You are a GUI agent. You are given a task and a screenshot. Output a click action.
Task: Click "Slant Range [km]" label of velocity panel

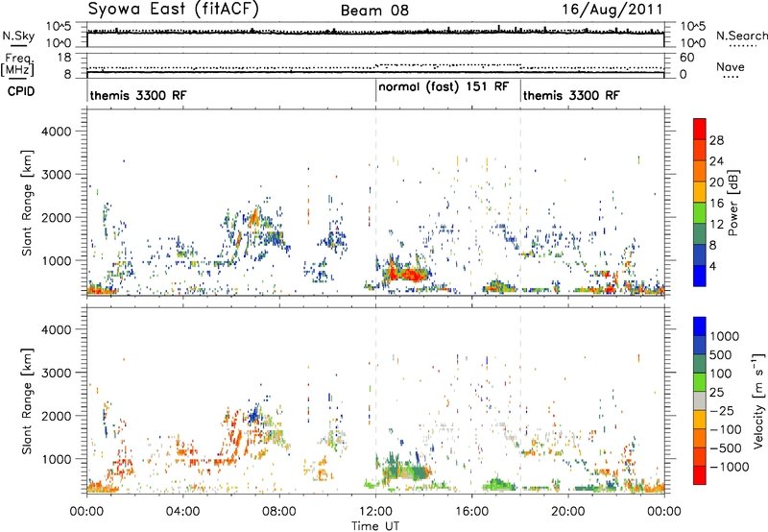(x=27, y=401)
